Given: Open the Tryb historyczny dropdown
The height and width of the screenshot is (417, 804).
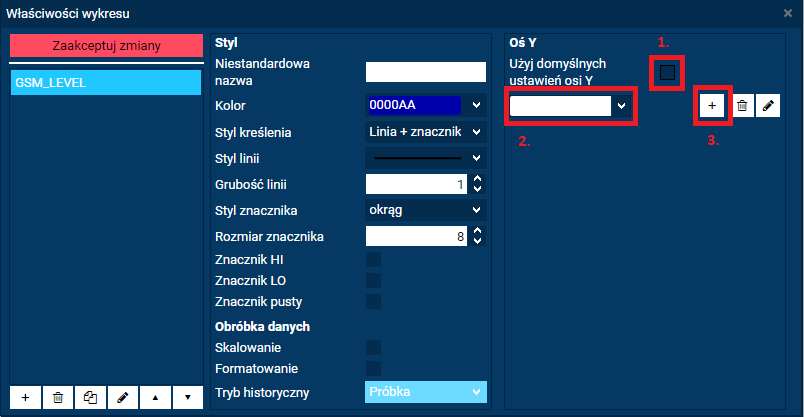Looking at the screenshot, I should 425,391.
